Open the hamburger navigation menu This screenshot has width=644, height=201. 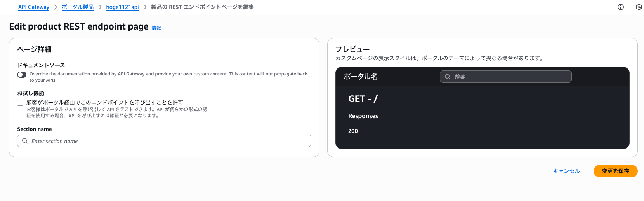pyautogui.click(x=8, y=7)
